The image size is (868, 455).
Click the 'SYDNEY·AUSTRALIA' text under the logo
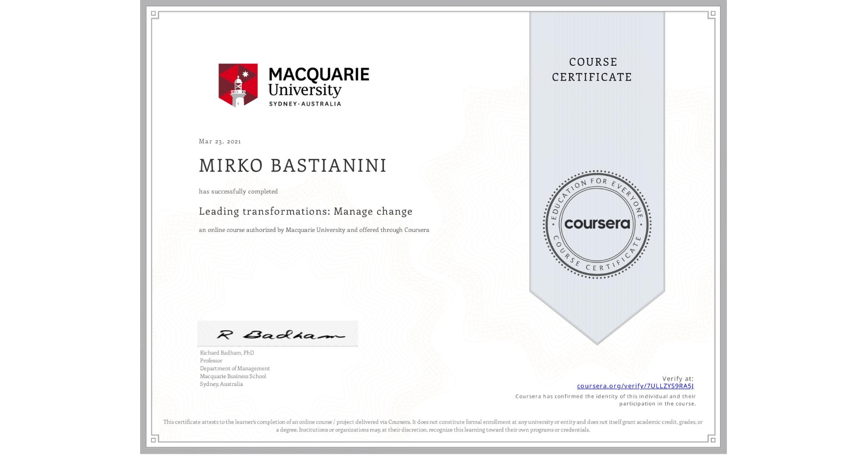[x=305, y=103]
